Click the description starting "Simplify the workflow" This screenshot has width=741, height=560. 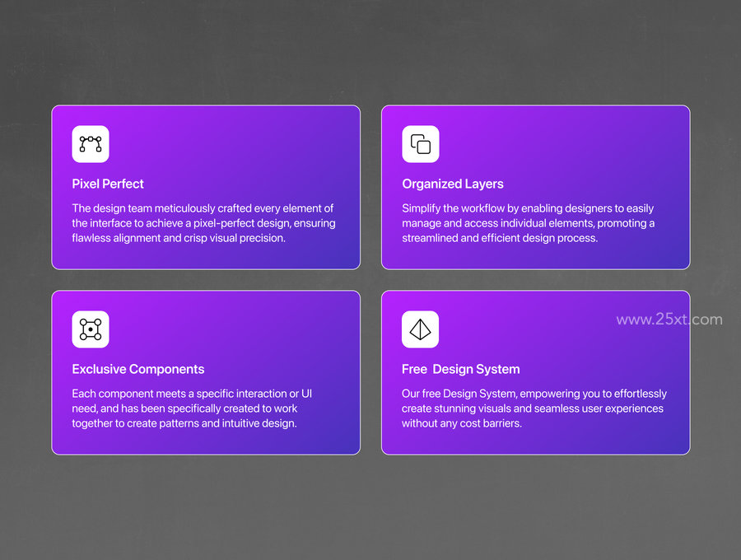(x=529, y=223)
